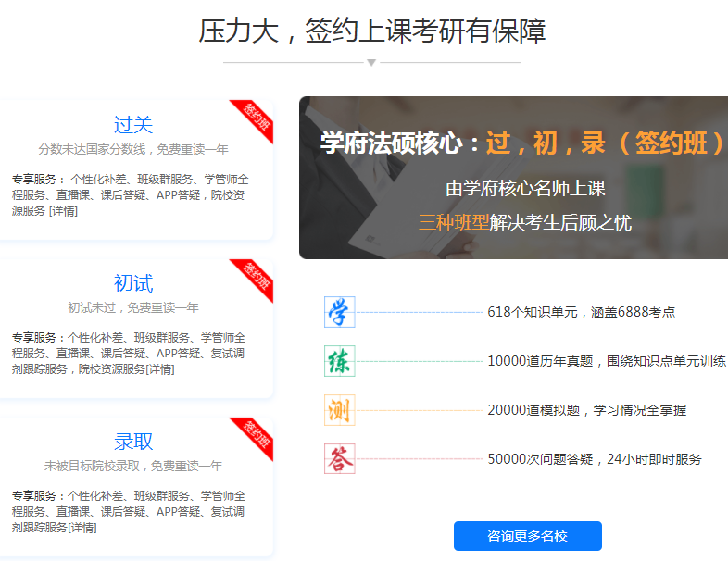This screenshot has height=561, width=728.
Task: Click the 20000道模拟题 description text
Action: tap(587, 410)
